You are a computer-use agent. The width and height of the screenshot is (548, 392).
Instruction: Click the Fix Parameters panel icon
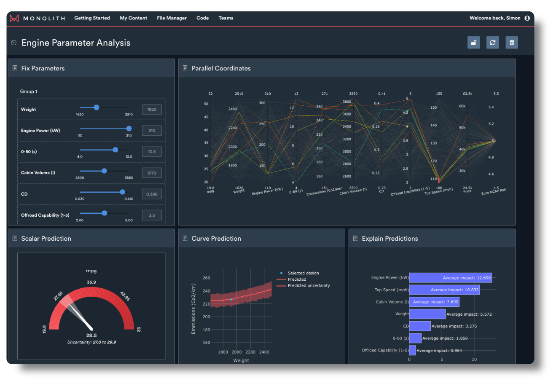pyautogui.click(x=15, y=68)
